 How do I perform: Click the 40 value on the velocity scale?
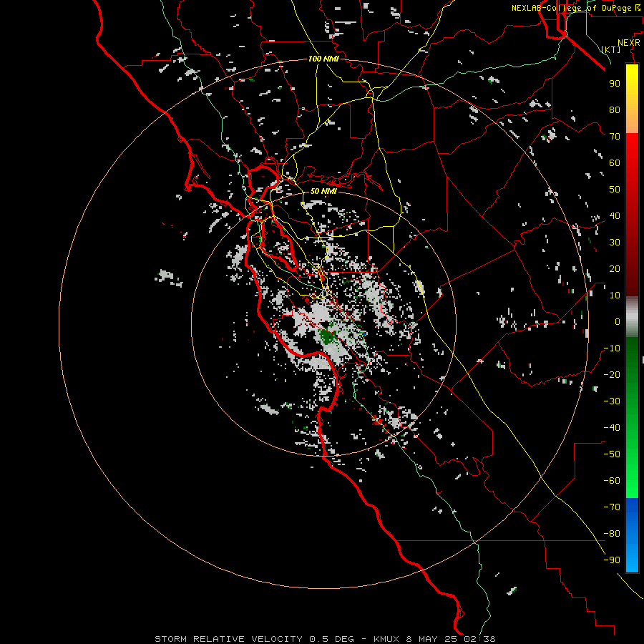click(x=615, y=215)
